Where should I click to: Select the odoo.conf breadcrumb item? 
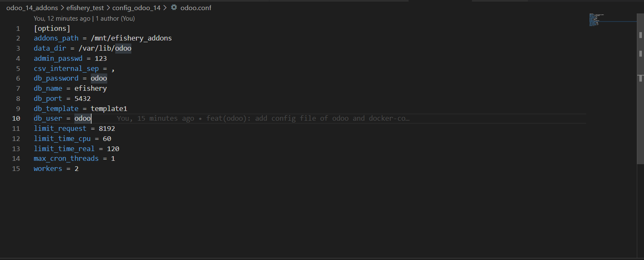(195, 7)
